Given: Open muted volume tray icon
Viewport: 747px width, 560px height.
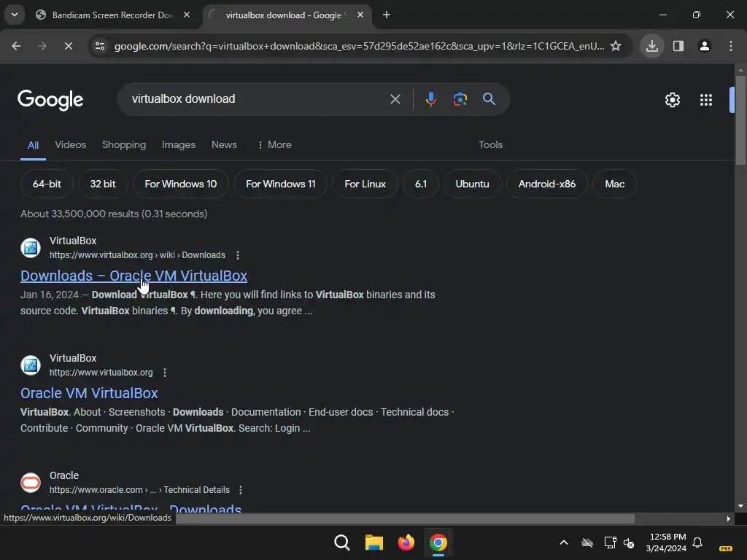Looking at the screenshot, I should coord(629,542).
